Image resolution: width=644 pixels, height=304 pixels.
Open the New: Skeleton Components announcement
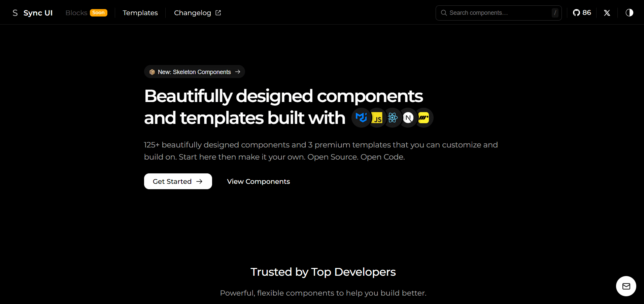pos(194,72)
